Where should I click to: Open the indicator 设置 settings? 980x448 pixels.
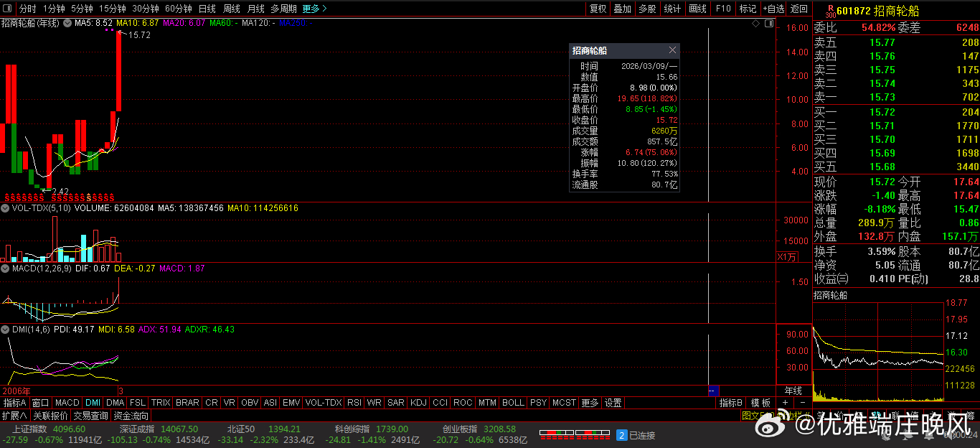click(x=613, y=403)
